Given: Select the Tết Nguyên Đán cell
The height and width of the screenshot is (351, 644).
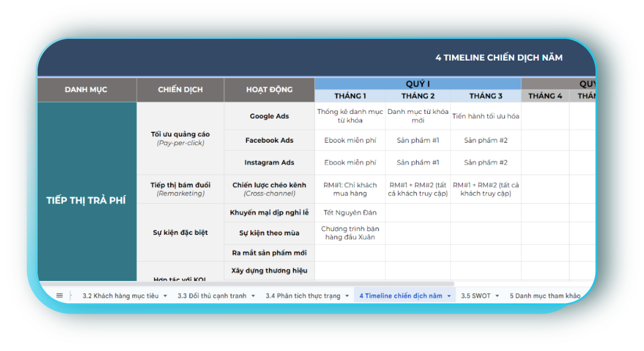Looking at the screenshot, I should point(349,213).
